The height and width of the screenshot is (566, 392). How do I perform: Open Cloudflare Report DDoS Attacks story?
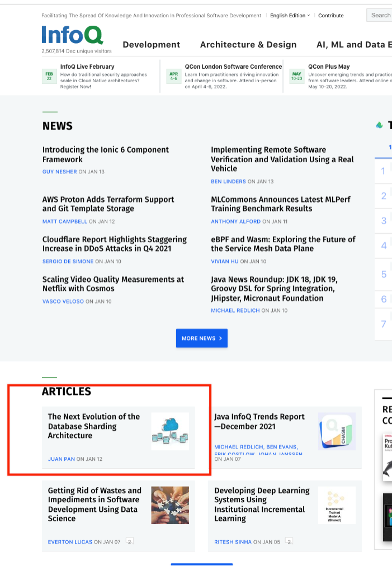click(115, 244)
